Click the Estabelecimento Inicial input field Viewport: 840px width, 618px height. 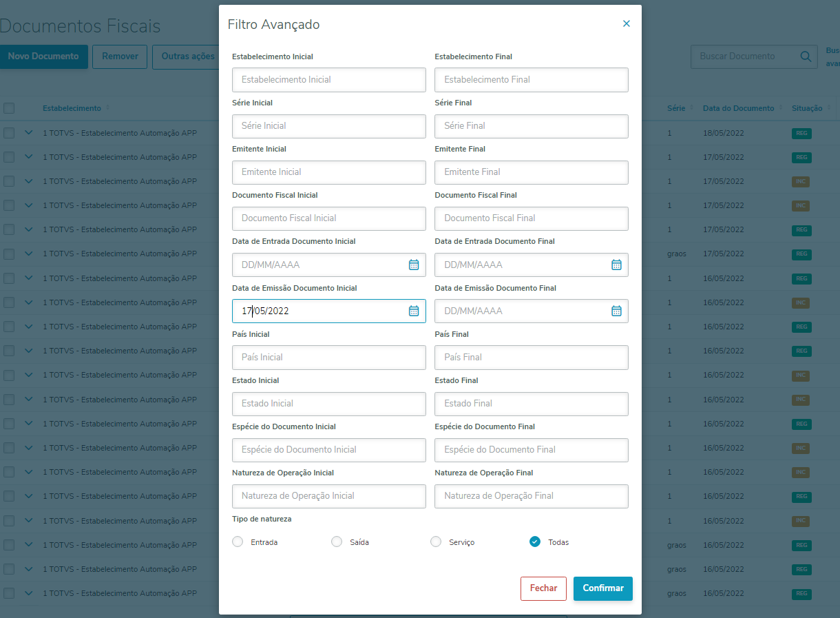coord(329,80)
